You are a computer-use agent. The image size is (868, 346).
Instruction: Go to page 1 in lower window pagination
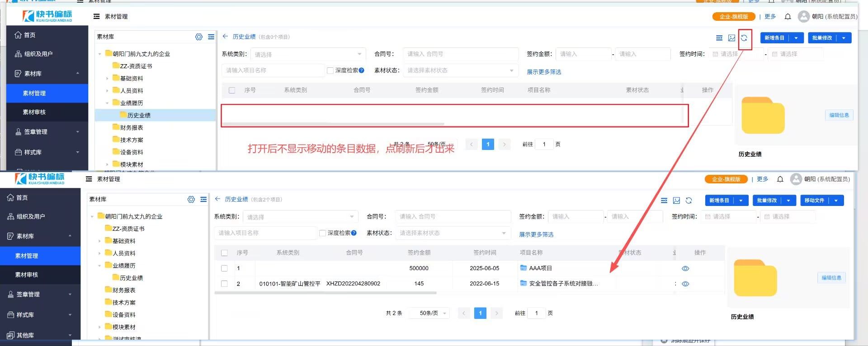tap(480, 313)
